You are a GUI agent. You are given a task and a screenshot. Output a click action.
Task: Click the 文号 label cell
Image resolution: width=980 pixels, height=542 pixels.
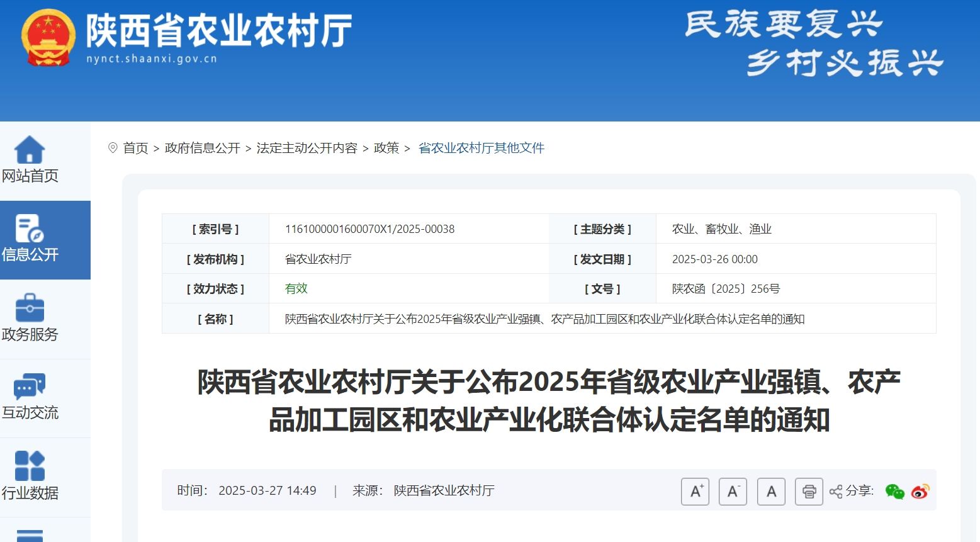[602, 288]
